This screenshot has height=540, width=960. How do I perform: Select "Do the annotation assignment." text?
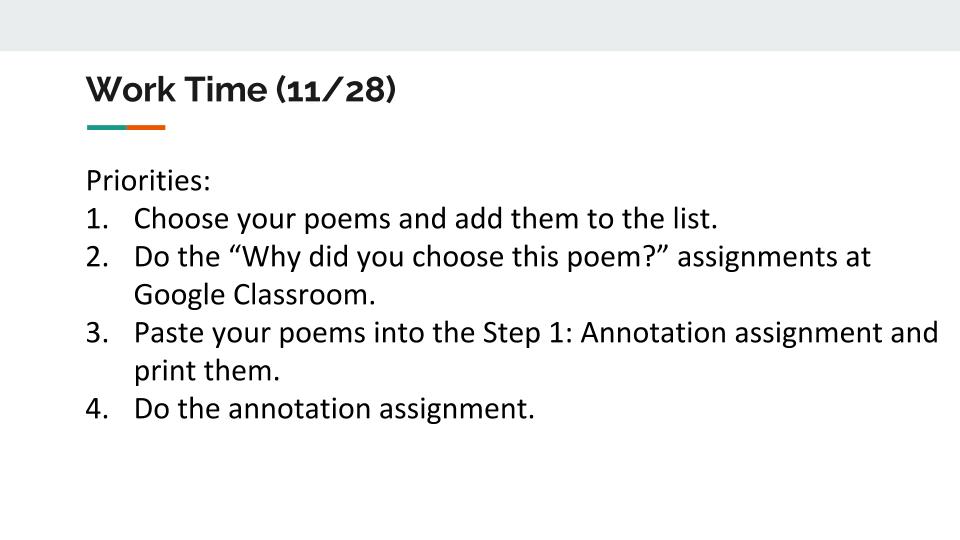tap(334, 409)
